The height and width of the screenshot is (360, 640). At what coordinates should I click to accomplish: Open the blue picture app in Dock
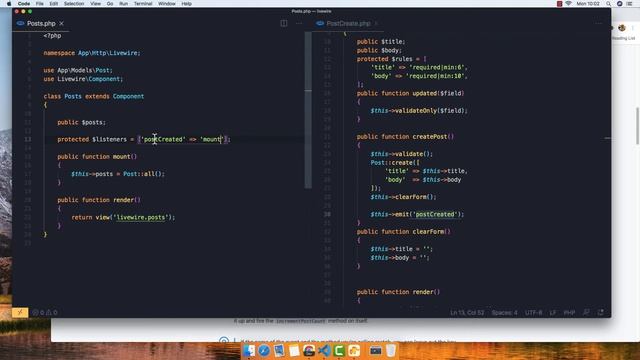(x=279, y=351)
